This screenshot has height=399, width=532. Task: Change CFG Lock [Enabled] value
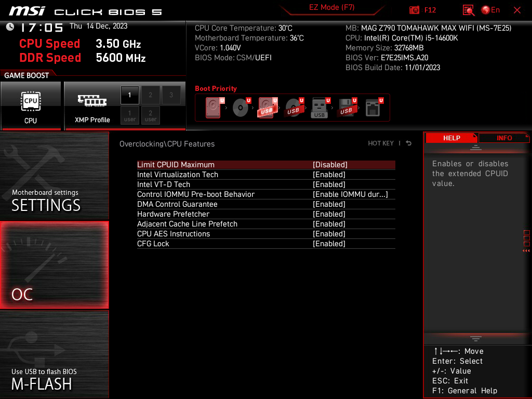click(329, 243)
